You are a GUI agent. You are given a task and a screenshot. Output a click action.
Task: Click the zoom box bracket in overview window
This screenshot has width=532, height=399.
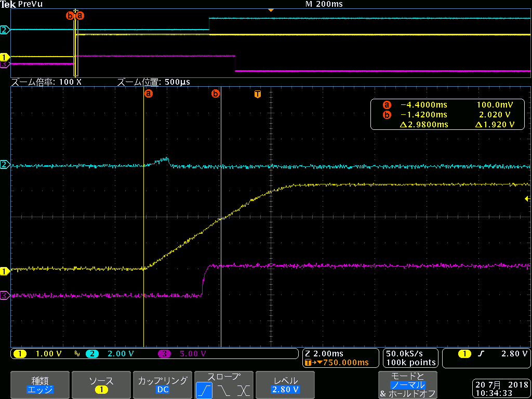click(x=76, y=43)
